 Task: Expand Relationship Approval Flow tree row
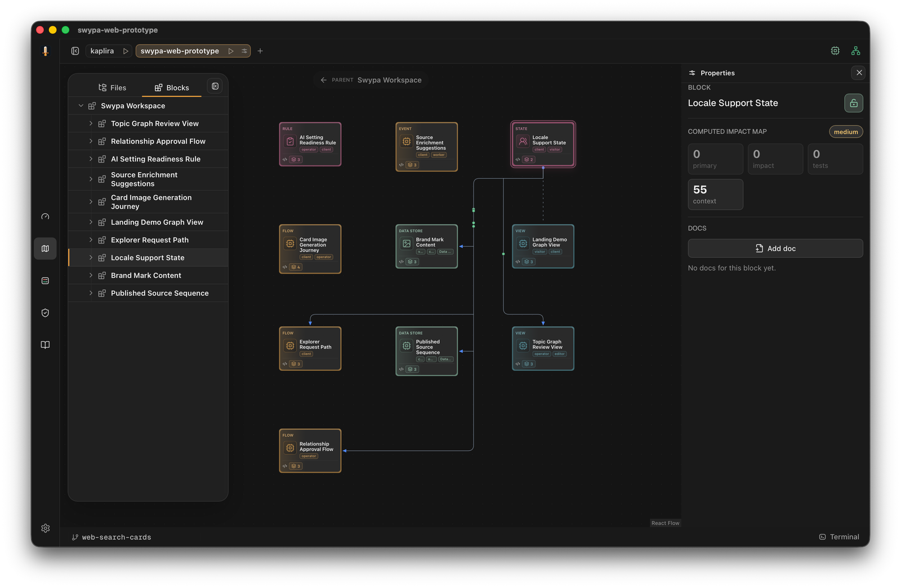(91, 141)
